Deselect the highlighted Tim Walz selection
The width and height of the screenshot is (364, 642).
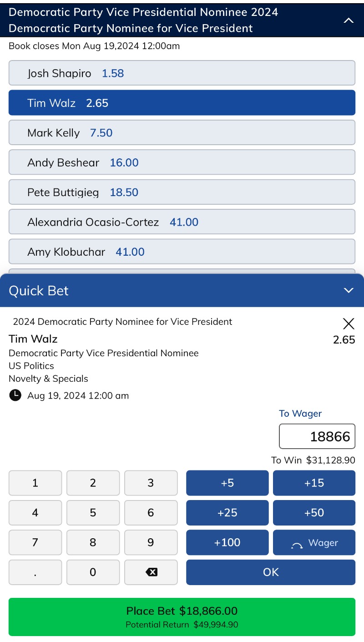coord(182,102)
